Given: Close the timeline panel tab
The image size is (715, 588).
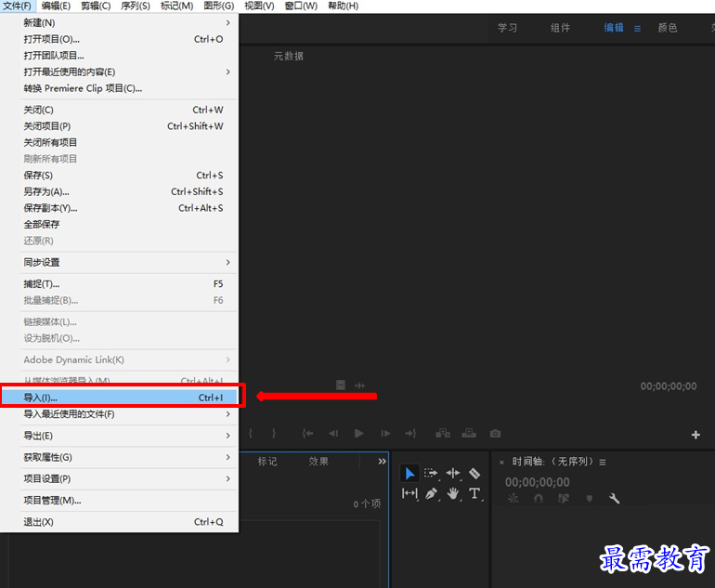Looking at the screenshot, I should [x=501, y=463].
